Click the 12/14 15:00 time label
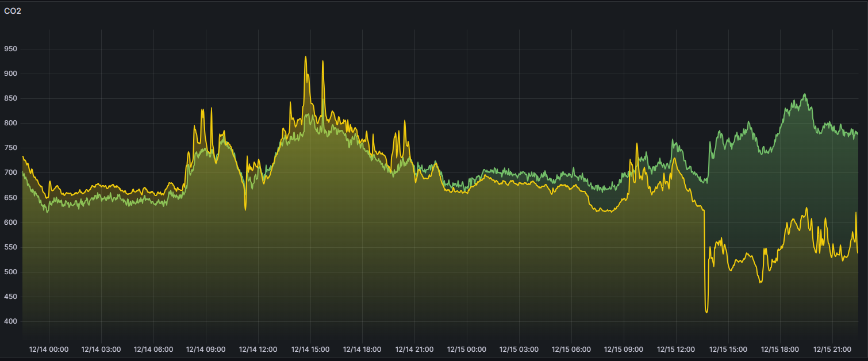Image resolution: width=868 pixels, height=361 pixels. pyautogui.click(x=310, y=349)
